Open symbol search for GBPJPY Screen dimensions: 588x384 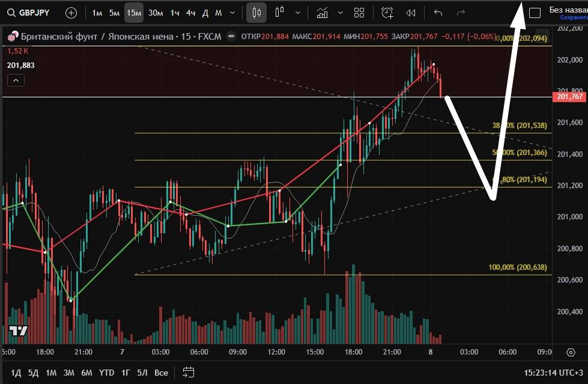click(x=29, y=13)
